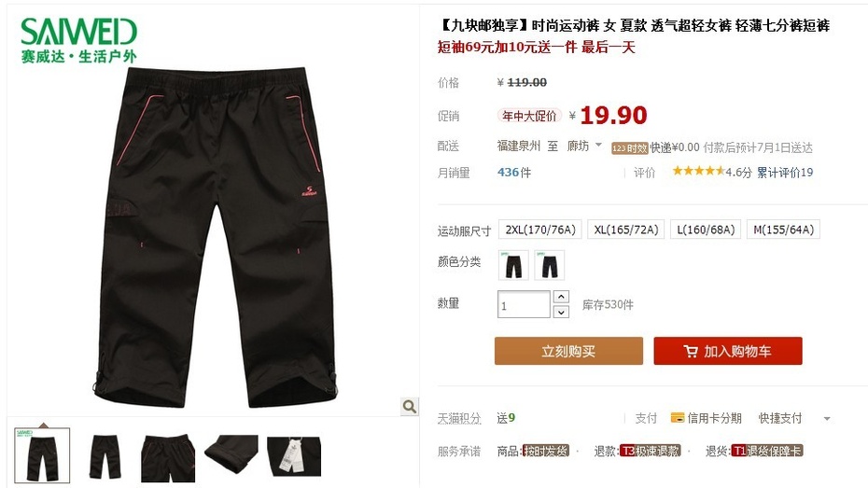Click the 立刻购买 buy now button
This screenshot has width=868, height=488.
568,351
